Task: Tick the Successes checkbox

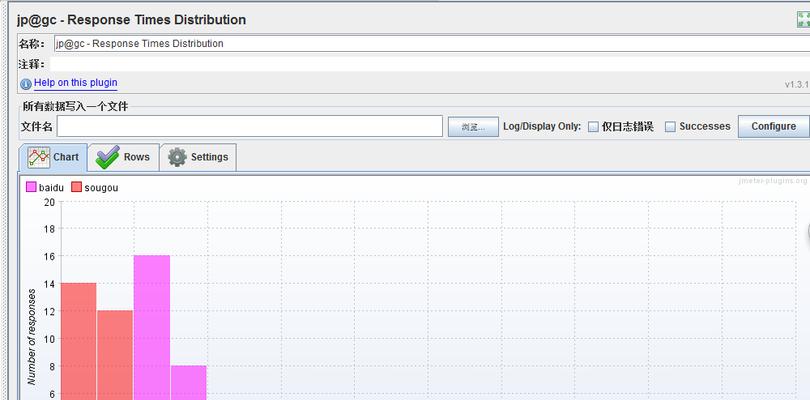Action: coord(670,127)
